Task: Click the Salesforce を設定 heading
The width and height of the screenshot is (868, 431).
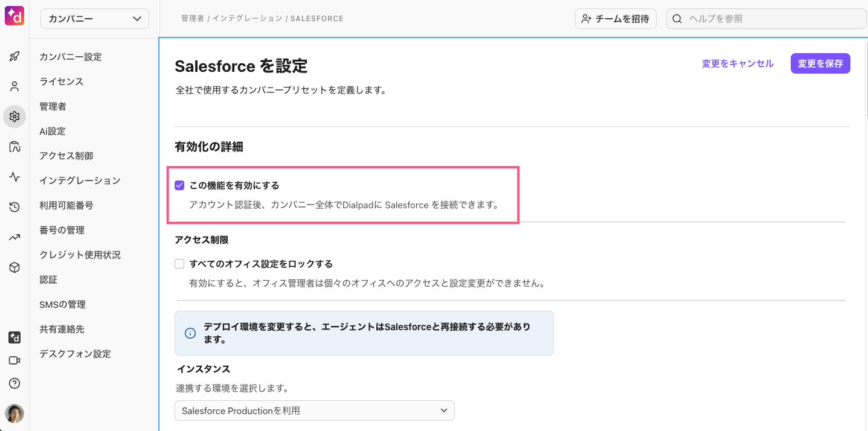Action: click(241, 66)
